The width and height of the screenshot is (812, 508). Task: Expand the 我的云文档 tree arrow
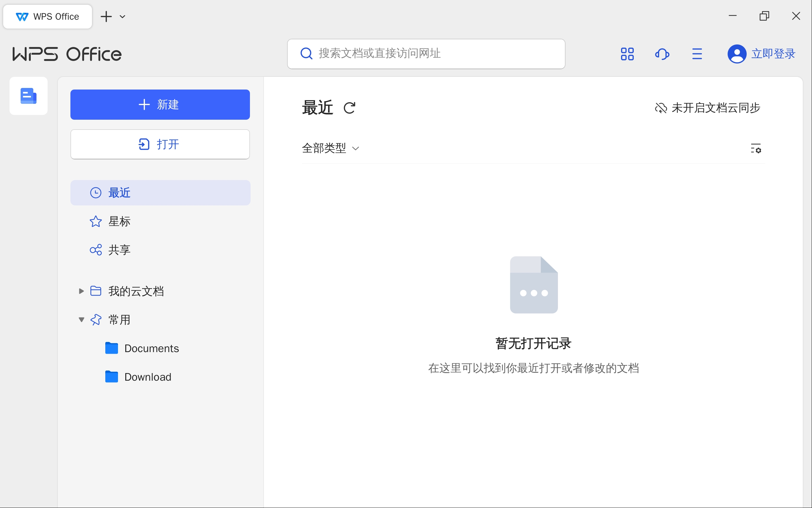pyautogui.click(x=81, y=291)
